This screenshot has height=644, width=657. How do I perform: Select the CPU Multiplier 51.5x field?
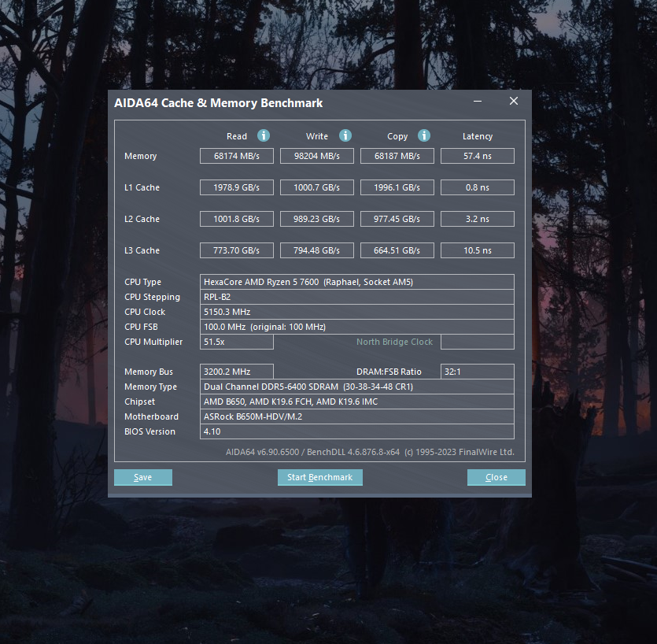(x=236, y=342)
